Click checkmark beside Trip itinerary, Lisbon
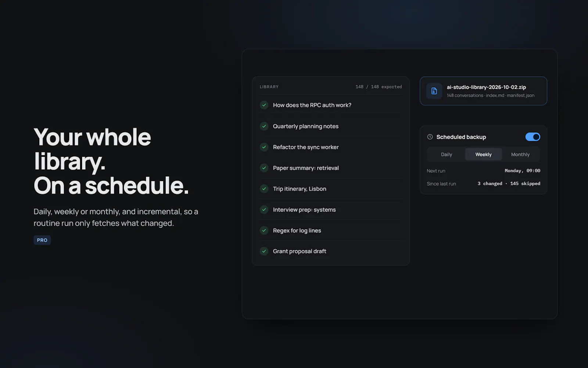This screenshot has width=588, height=368. [264, 189]
